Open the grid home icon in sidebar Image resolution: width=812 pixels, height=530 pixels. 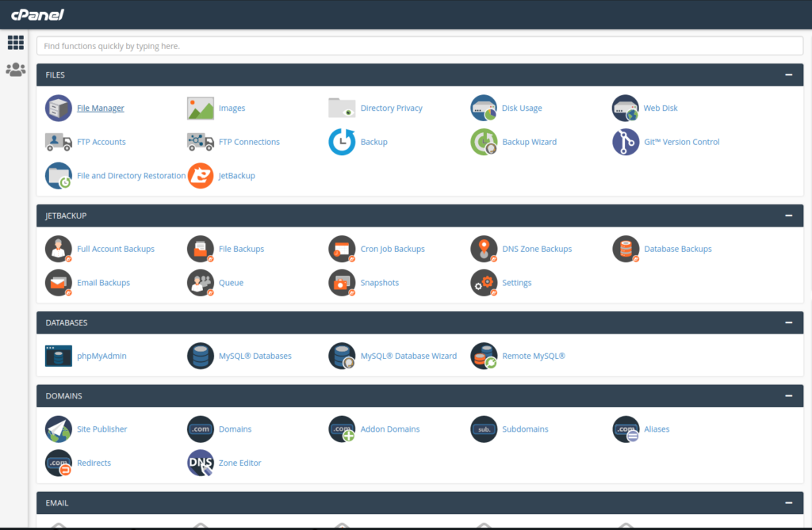pos(16,43)
